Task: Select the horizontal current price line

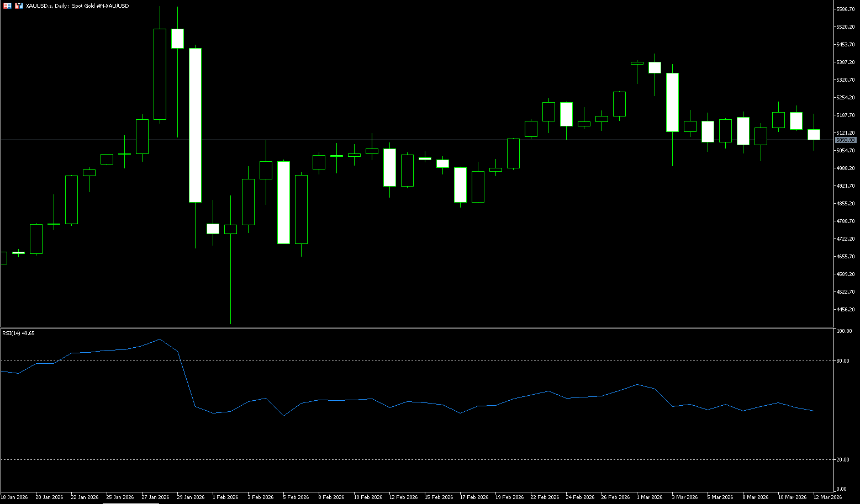Action: (387, 140)
